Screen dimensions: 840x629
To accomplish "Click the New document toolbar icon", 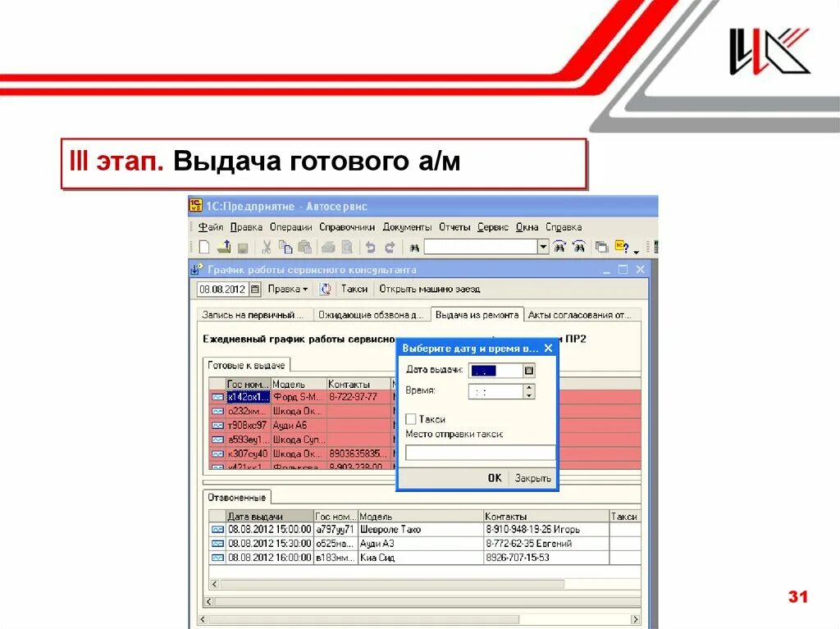I will pyautogui.click(x=204, y=247).
